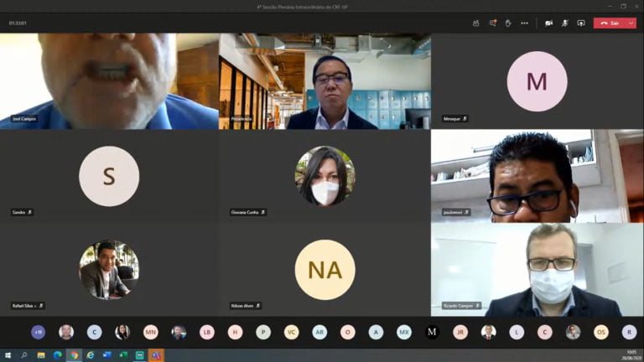This screenshot has height=362, width=644.
Task: Click the VC participant avatar
Action: point(291,332)
